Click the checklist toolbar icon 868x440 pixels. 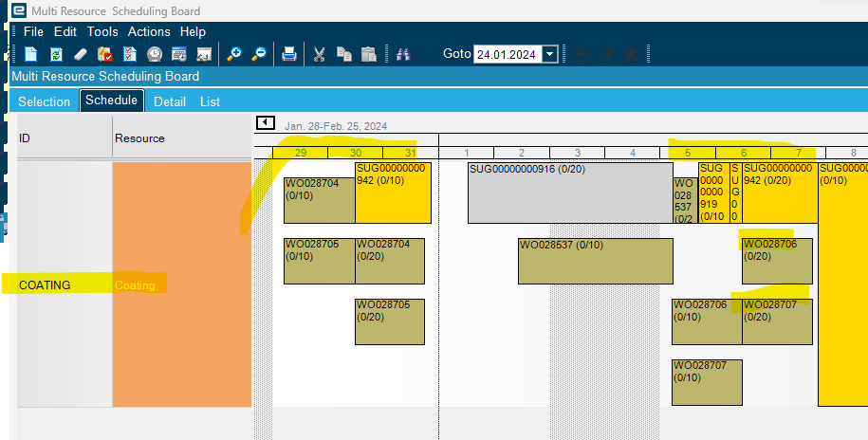130,54
